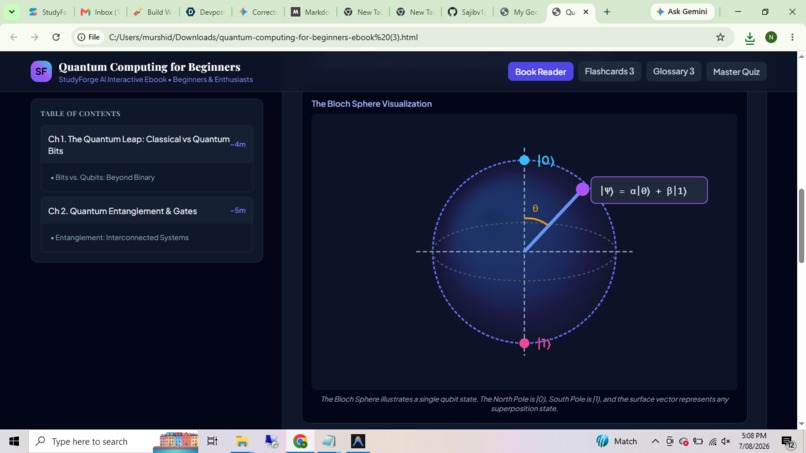The image size is (806, 453).
Task: Switch to the My Goc browser tab
Action: [519, 12]
